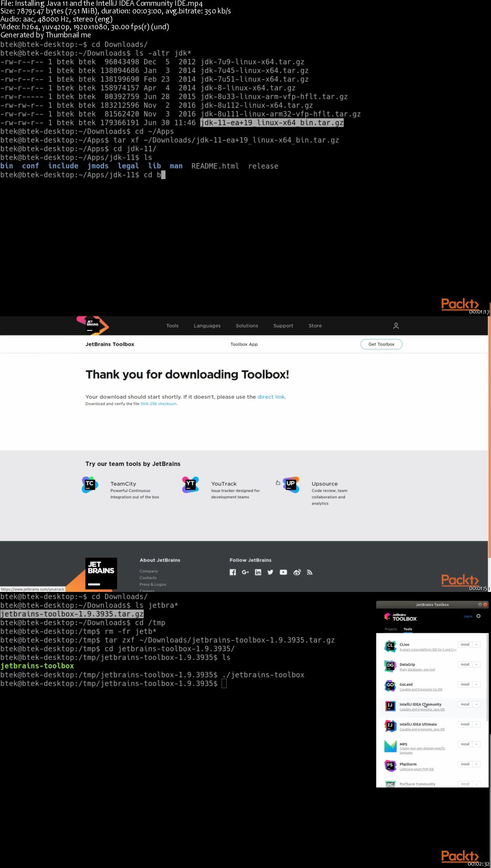
Task: Click the JetBrains footer logo
Action: [x=101, y=573]
